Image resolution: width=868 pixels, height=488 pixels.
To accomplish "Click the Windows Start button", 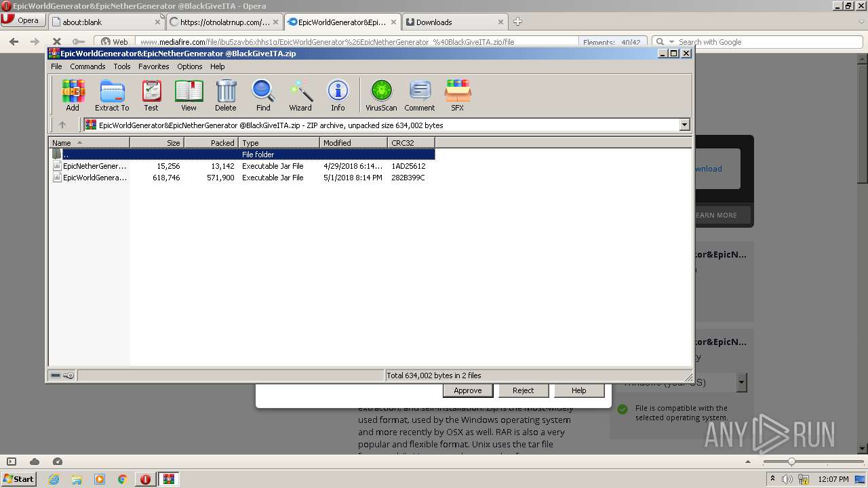I will (x=18, y=479).
